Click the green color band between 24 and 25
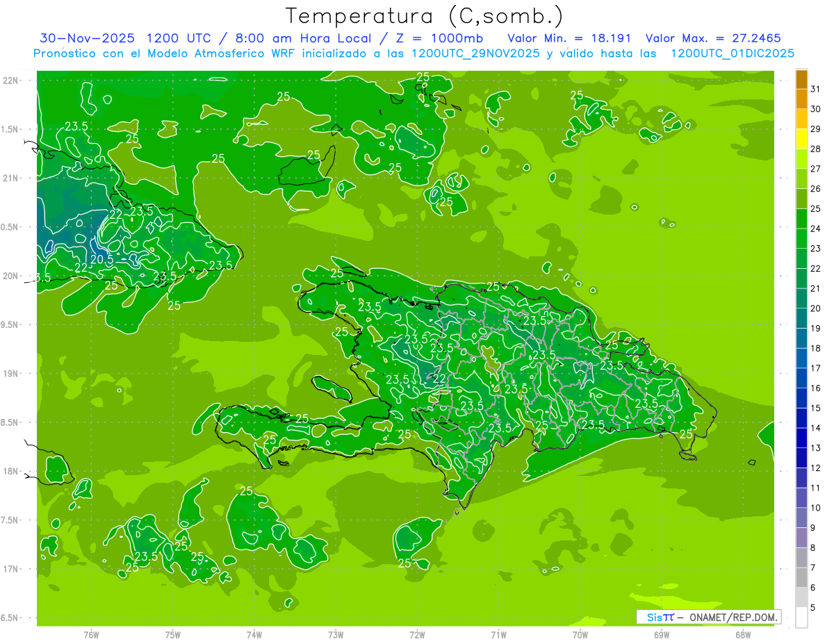This screenshot has height=644, width=834. 801,219
